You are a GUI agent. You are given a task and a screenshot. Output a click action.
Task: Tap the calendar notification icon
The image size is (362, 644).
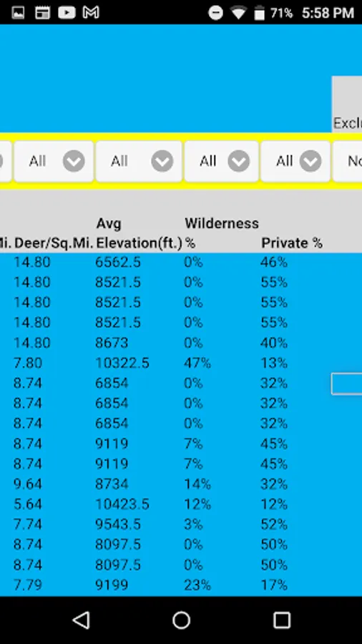42,13
